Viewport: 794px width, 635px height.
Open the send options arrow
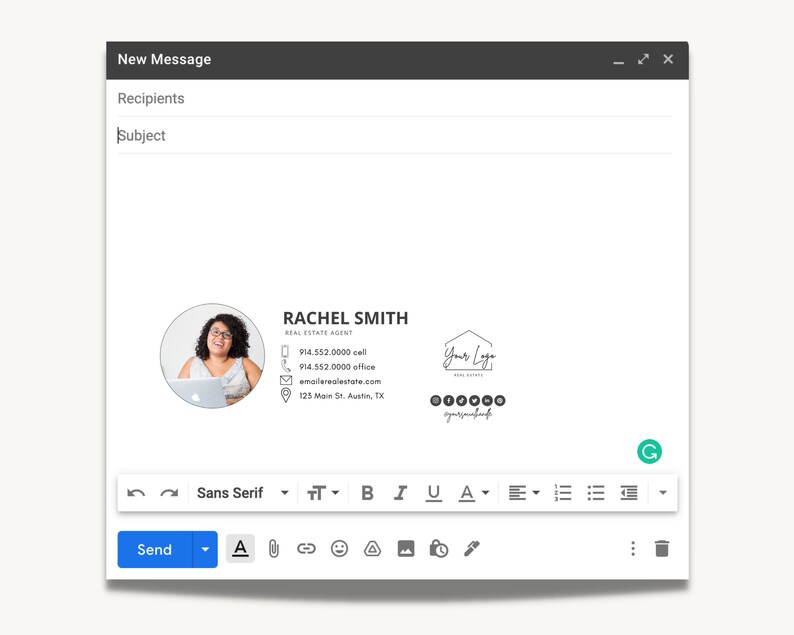click(x=205, y=549)
